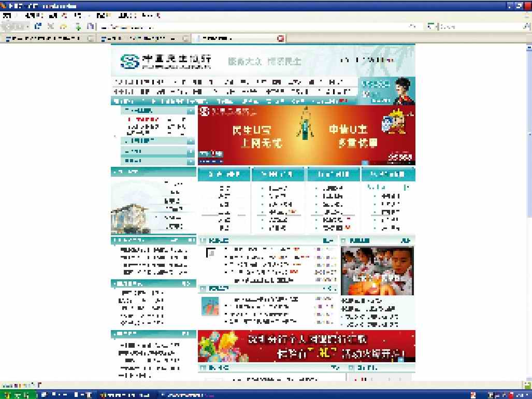Switch to the first browser tab
This screenshot has height=399, width=532.
47,38
